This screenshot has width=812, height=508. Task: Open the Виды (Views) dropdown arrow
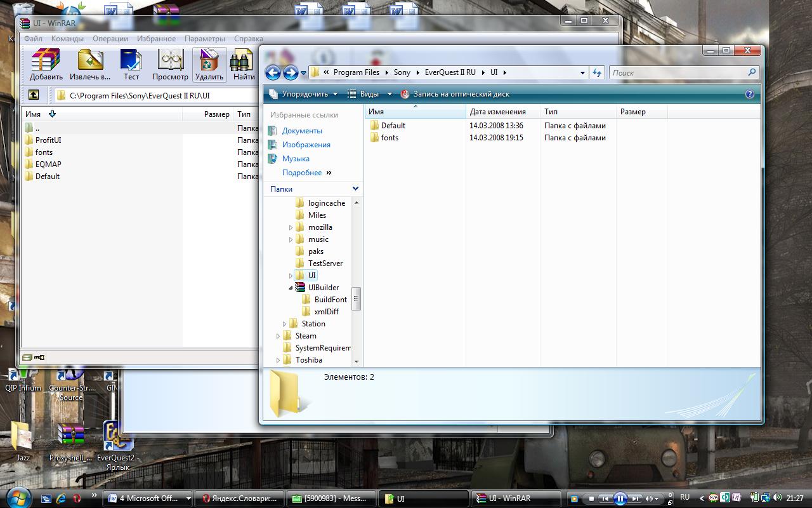tap(391, 94)
